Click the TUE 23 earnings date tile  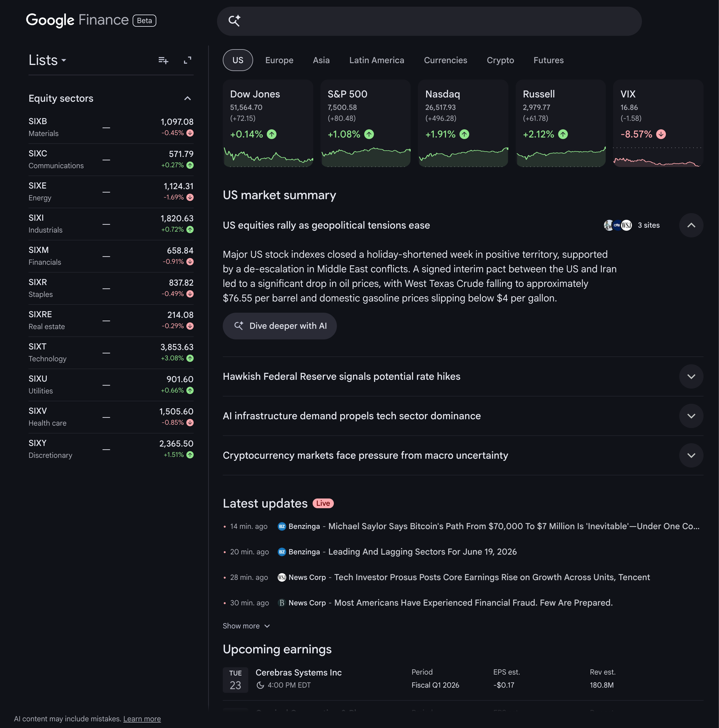236,680
